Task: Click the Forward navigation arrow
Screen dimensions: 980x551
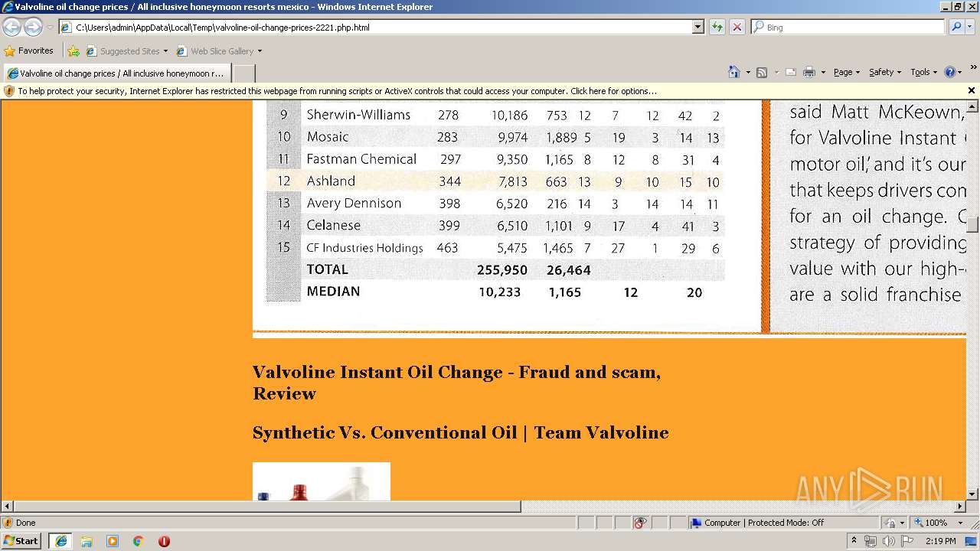Action: (x=33, y=27)
